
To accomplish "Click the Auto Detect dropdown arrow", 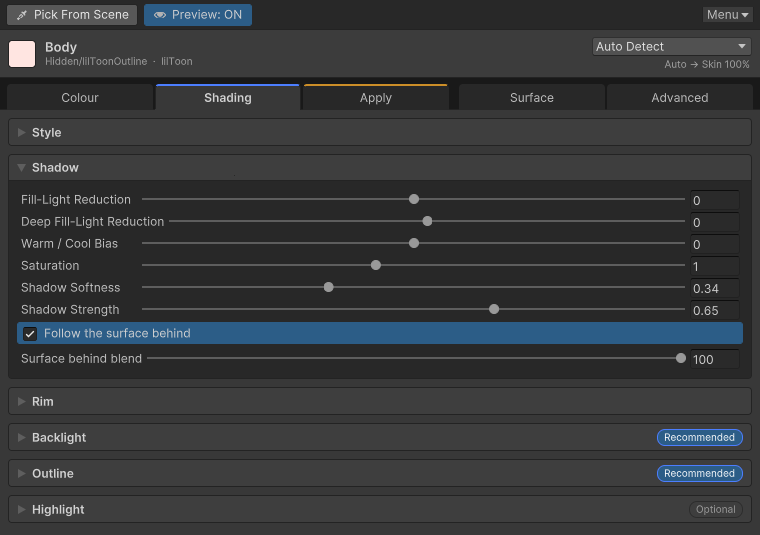I will (742, 47).
